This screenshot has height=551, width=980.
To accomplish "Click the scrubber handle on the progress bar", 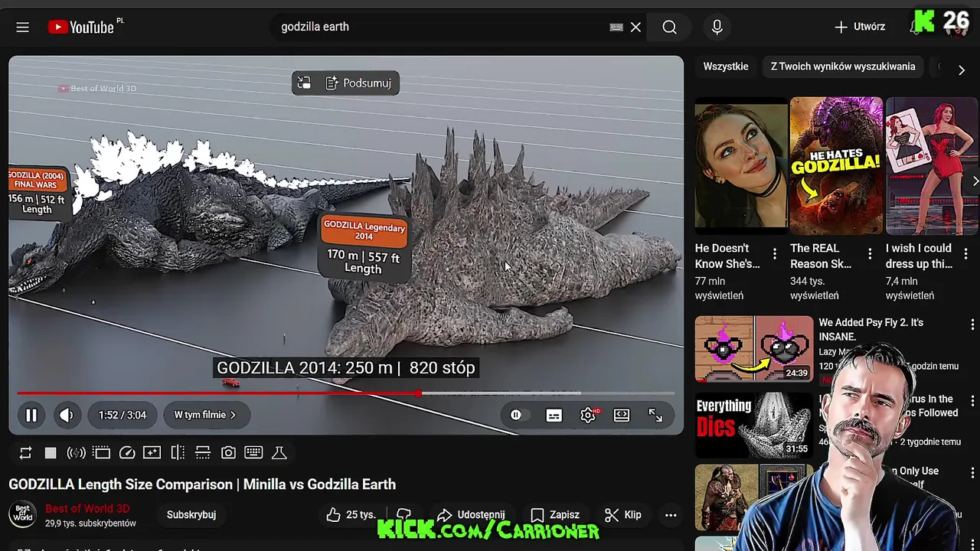I will 418,393.
